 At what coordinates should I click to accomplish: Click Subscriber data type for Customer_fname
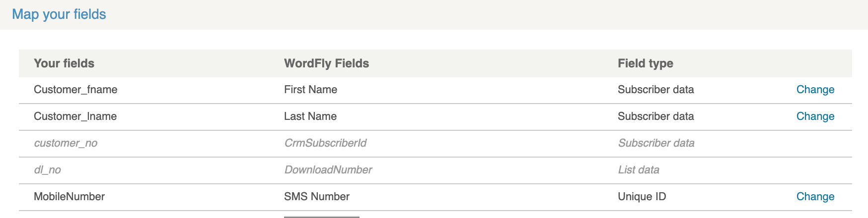656,90
